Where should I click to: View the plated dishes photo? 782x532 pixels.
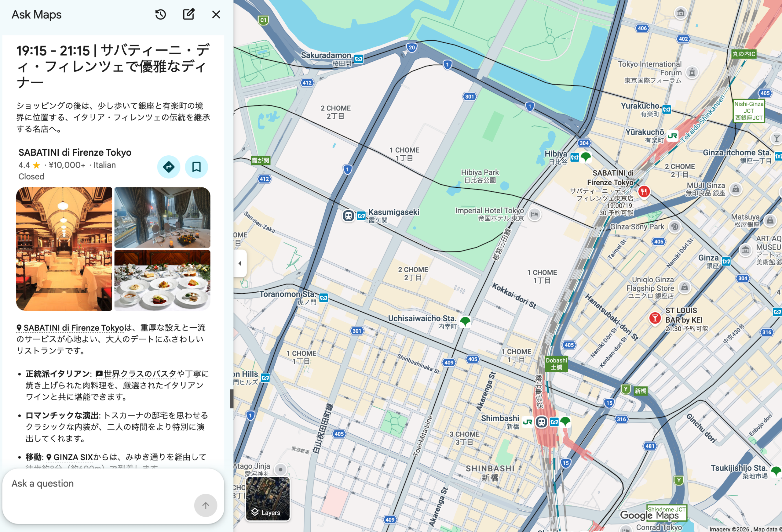[x=162, y=280]
